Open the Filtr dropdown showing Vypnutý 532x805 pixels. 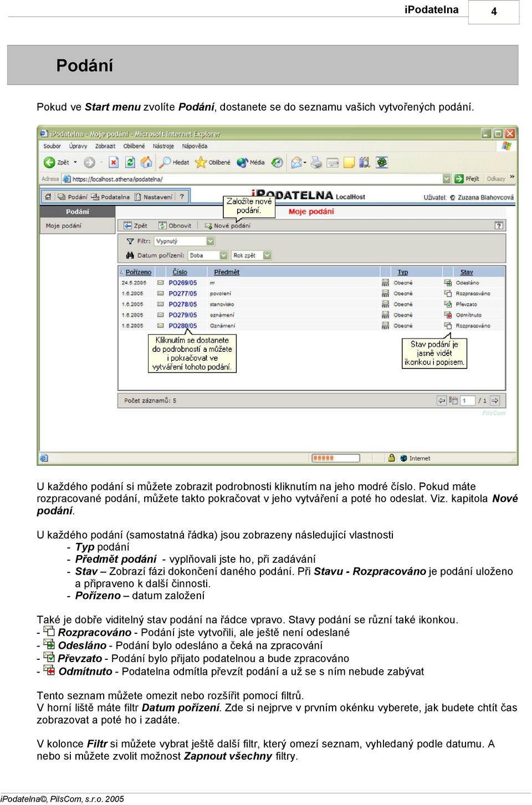click(185, 241)
